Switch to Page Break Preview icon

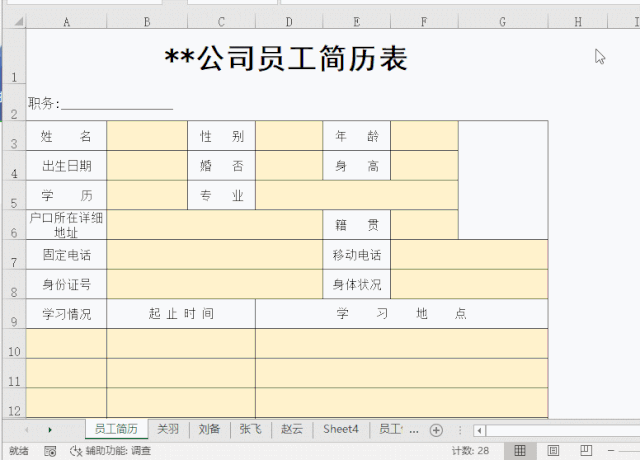coord(586,451)
